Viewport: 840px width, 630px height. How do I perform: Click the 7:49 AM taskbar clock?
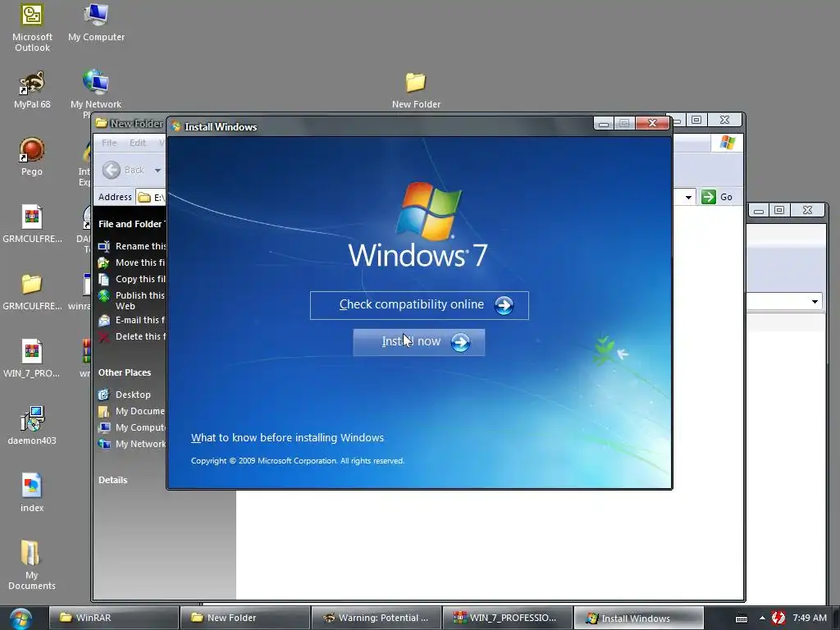[810, 619]
